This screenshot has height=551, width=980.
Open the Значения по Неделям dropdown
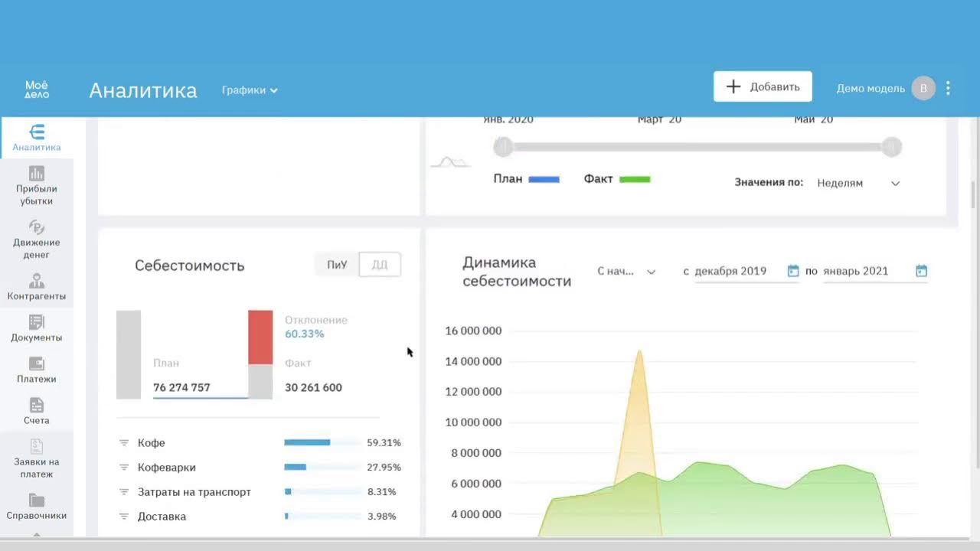[857, 183]
